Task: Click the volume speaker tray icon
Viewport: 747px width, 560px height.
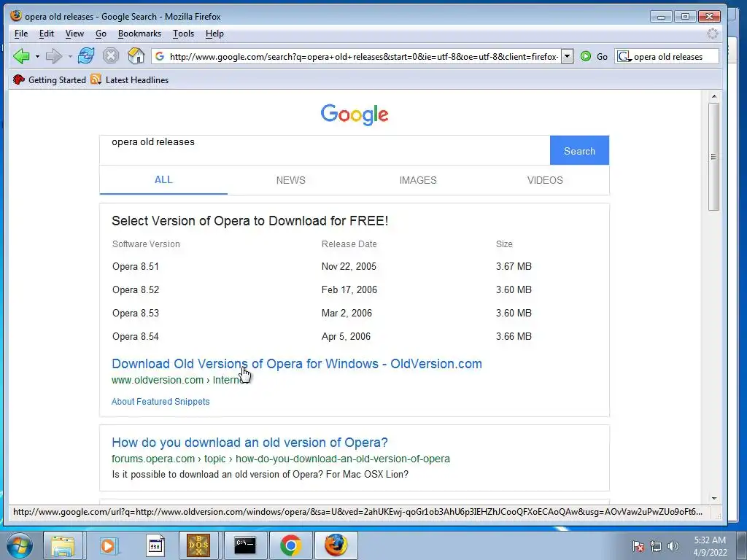Action: pos(673,546)
